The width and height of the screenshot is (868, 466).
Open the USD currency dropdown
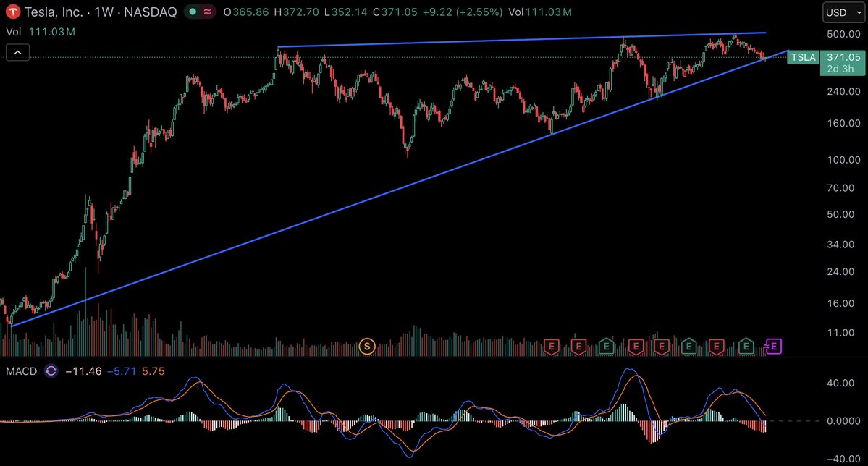843,12
